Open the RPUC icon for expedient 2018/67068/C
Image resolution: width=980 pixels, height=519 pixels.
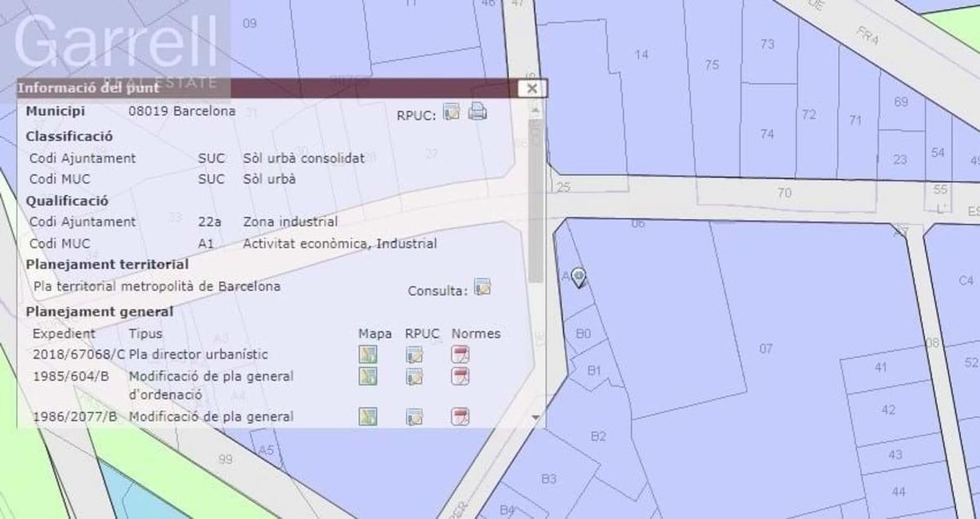[x=415, y=355]
